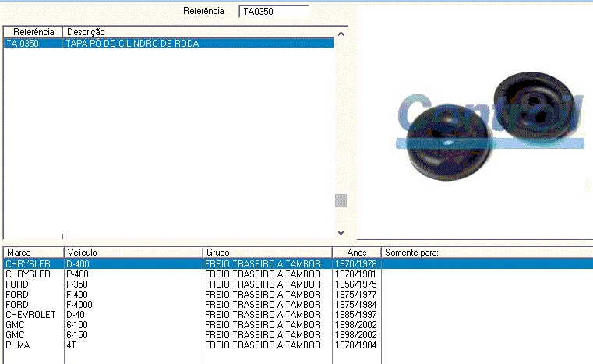Click the vertical scrollbar thumb in the list
This screenshot has width=593, height=364.
pos(341,200)
